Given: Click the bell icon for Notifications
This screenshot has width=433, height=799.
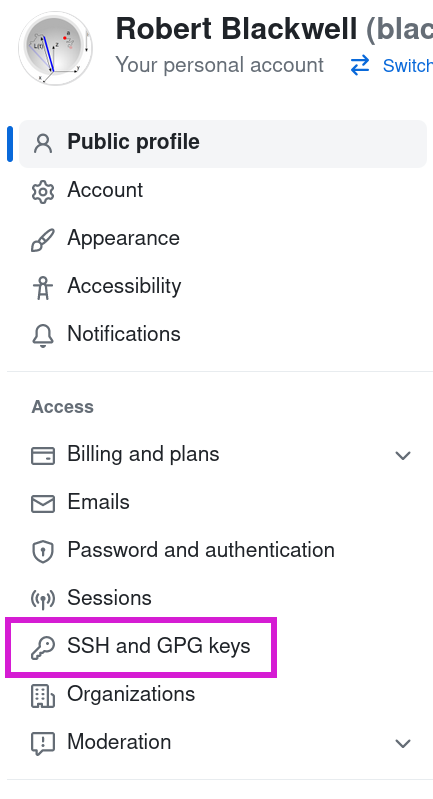Looking at the screenshot, I should (43, 336).
